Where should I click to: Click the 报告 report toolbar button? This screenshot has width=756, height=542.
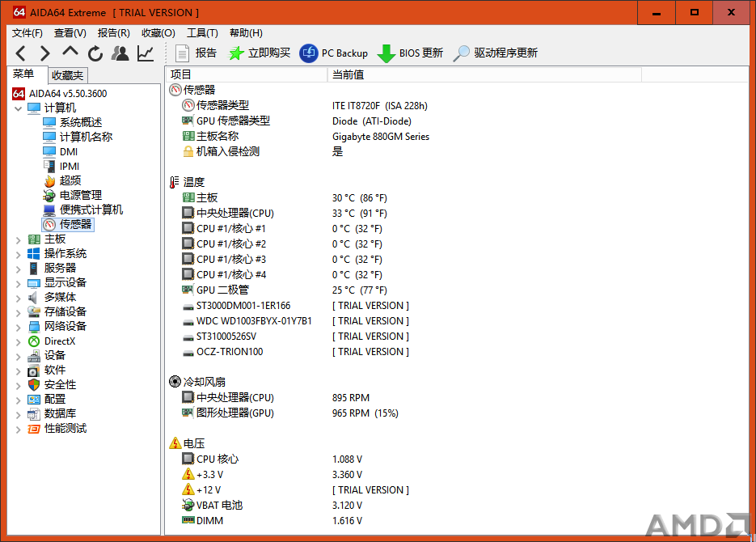coord(196,53)
